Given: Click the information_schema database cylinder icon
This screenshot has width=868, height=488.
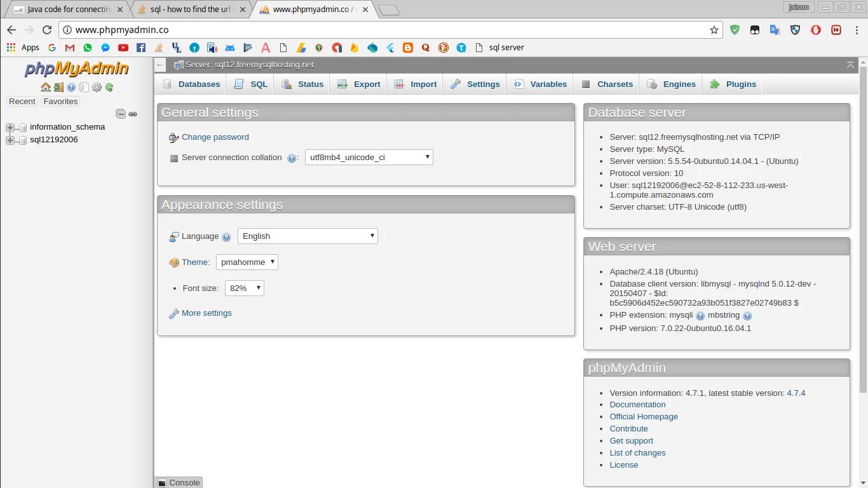Looking at the screenshot, I should click(23, 127).
